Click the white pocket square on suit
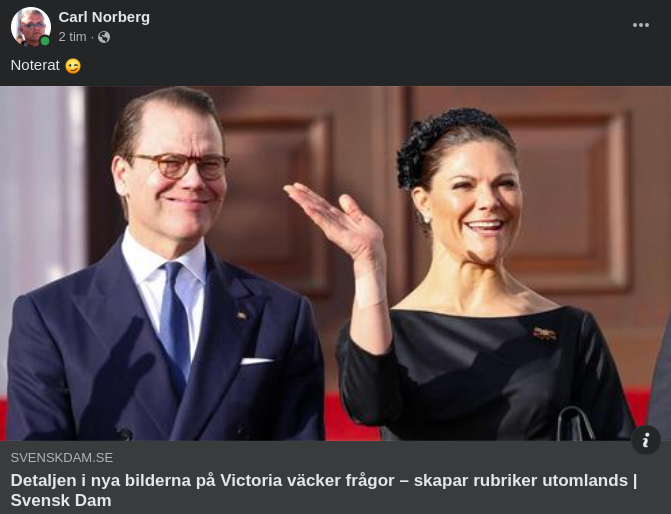 [x=256, y=361]
